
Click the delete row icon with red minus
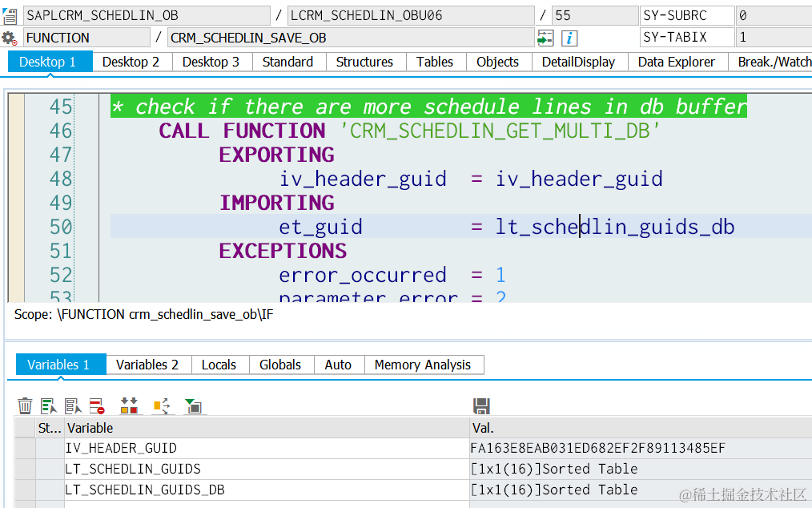click(97, 405)
